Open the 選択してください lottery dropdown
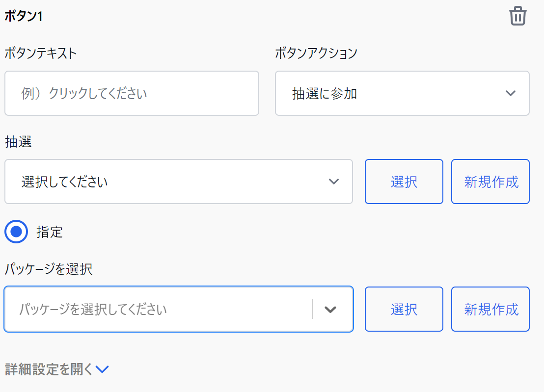The width and height of the screenshot is (544, 392). (179, 182)
